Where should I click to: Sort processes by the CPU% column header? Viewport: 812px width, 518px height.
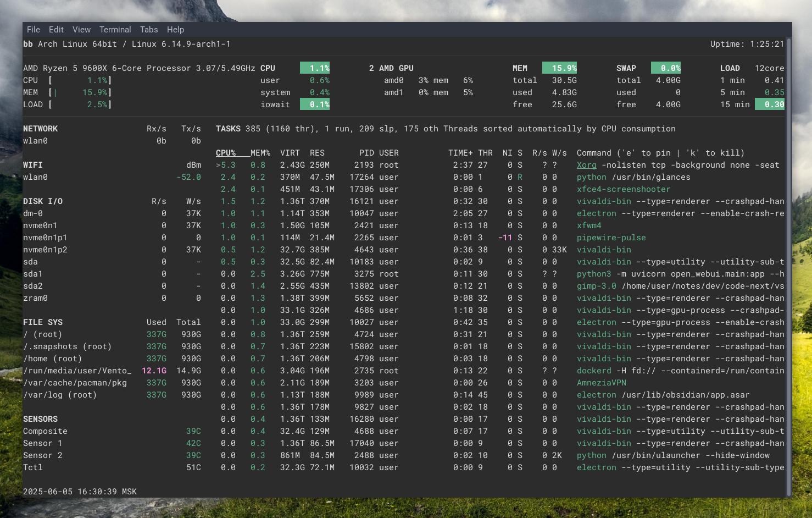coord(227,152)
